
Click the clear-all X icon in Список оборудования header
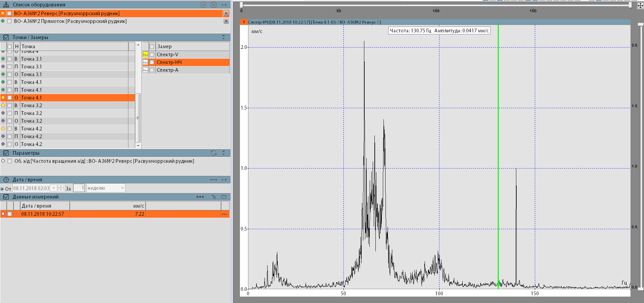coord(214,5)
